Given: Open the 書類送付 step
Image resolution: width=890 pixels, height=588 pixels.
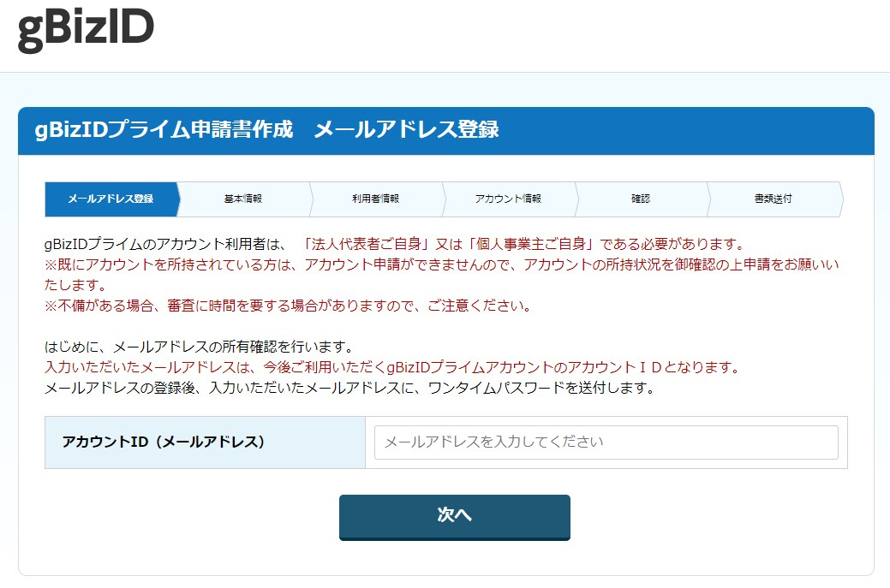Looking at the screenshot, I should (x=774, y=198).
